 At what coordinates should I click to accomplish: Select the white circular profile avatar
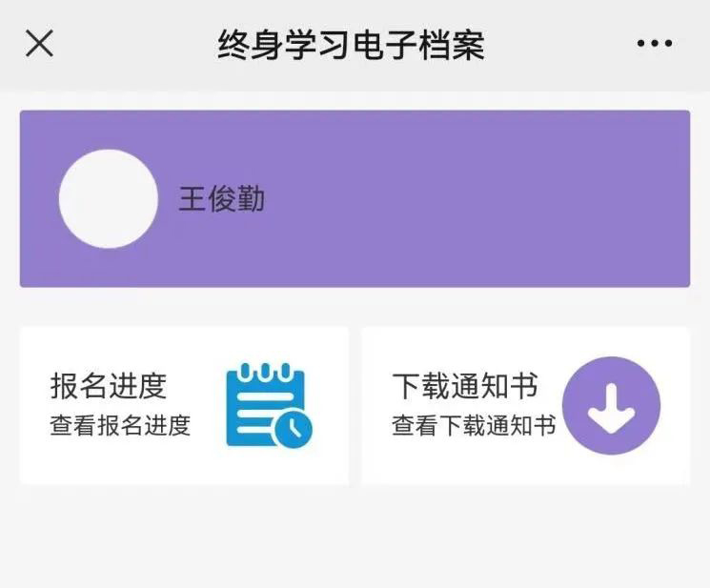[109, 199]
